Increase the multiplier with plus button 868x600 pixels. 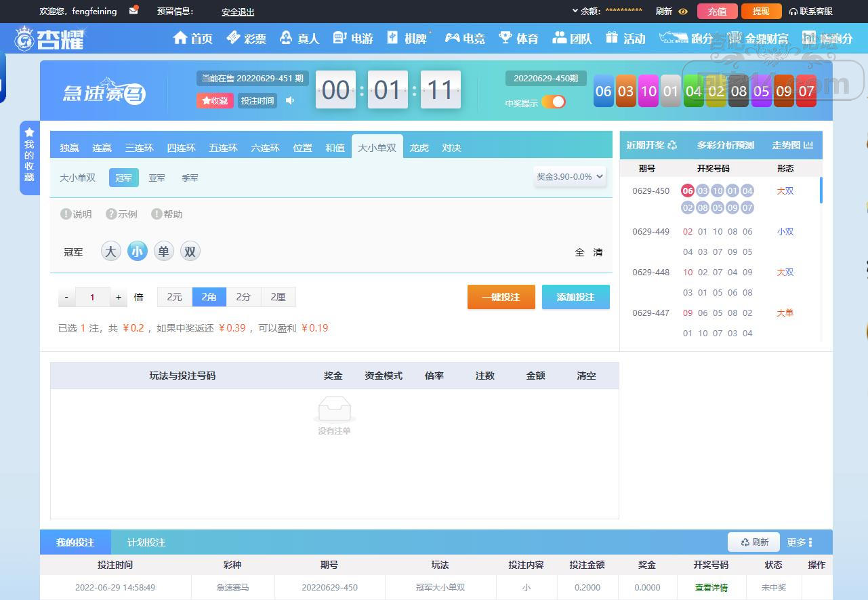click(119, 297)
